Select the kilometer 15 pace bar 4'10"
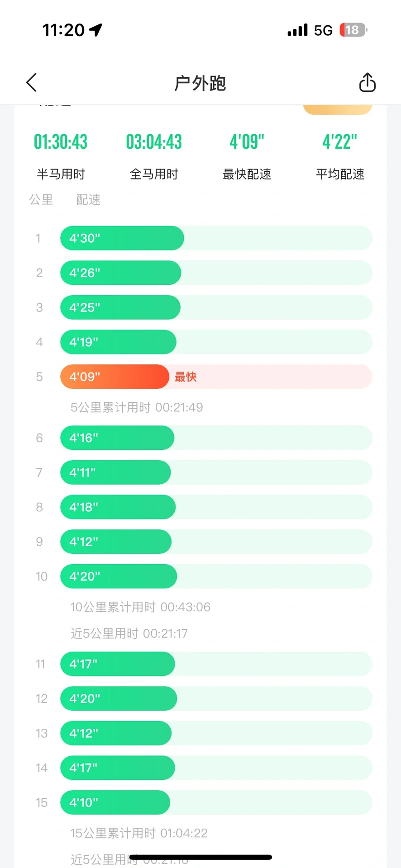401x868 pixels. point(115,802)
